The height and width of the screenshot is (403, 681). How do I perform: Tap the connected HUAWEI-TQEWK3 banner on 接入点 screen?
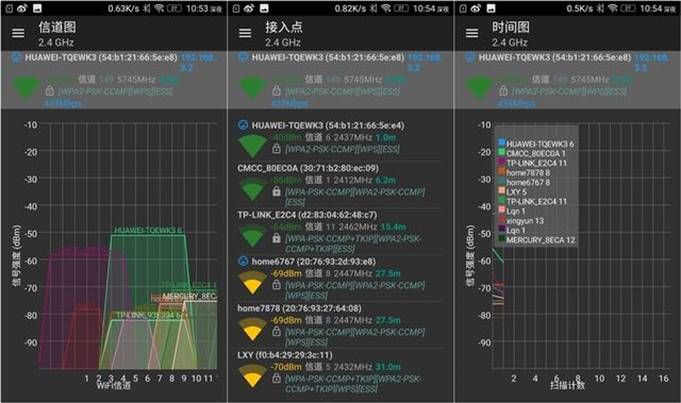click(340, 80)
